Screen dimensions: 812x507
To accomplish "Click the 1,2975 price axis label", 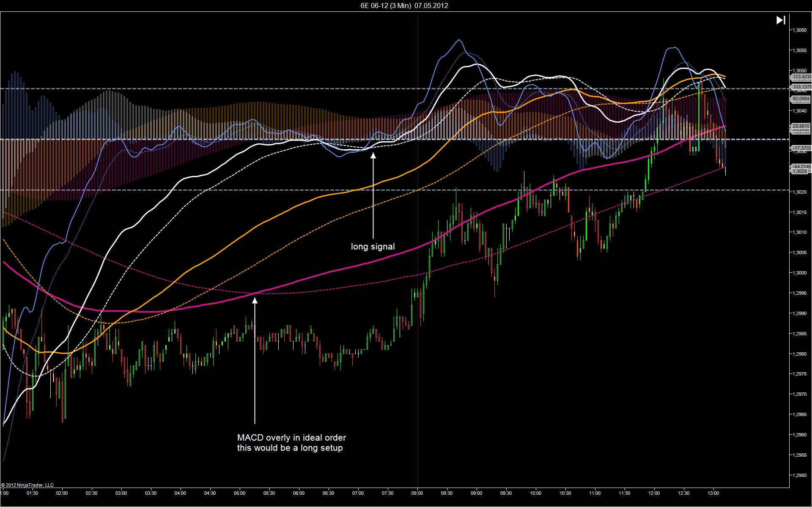I will (x=799, y=374).
